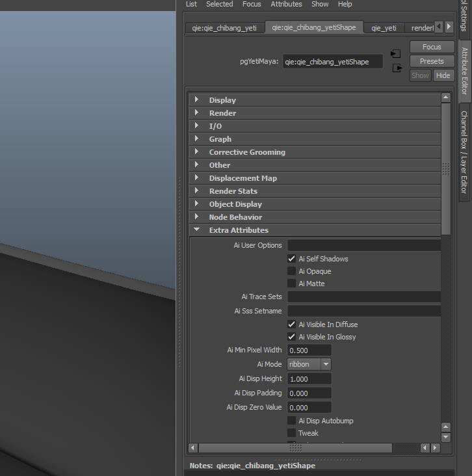This screenshot has width=472, height=476.
Task: Open the Channel Box / Layer Editor side tab
Action: (x=464, y=152)
